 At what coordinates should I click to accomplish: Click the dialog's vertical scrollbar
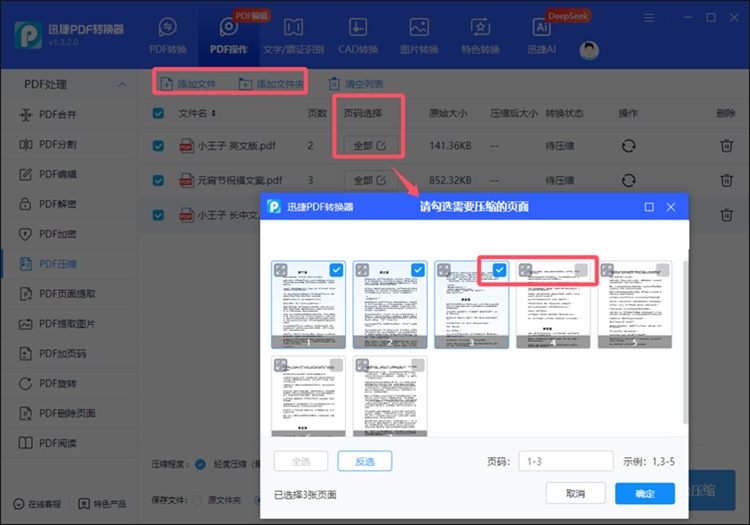click(x=685, y=342)
